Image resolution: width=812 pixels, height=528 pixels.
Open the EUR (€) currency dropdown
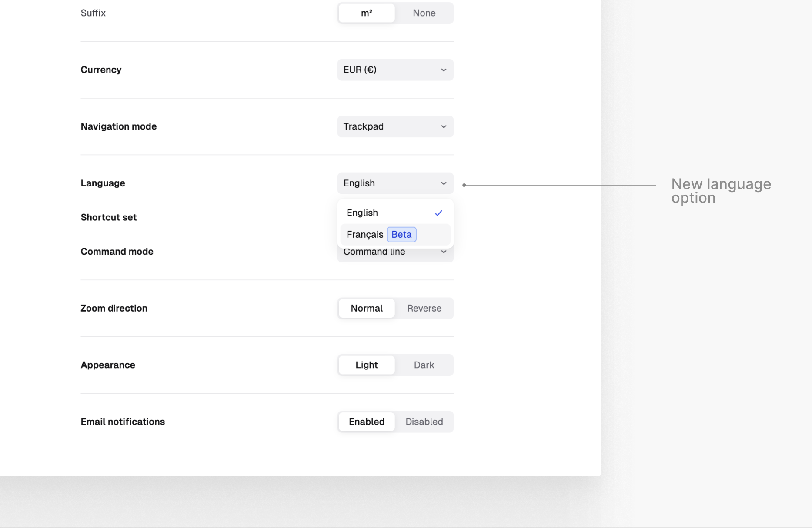click(395, 70)
